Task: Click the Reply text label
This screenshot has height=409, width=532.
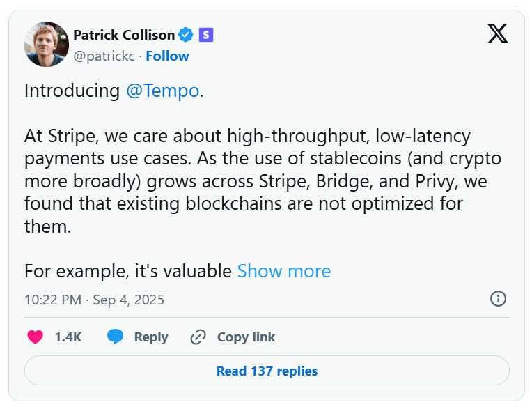Action: pyautogui.click(x=151, y=337)
